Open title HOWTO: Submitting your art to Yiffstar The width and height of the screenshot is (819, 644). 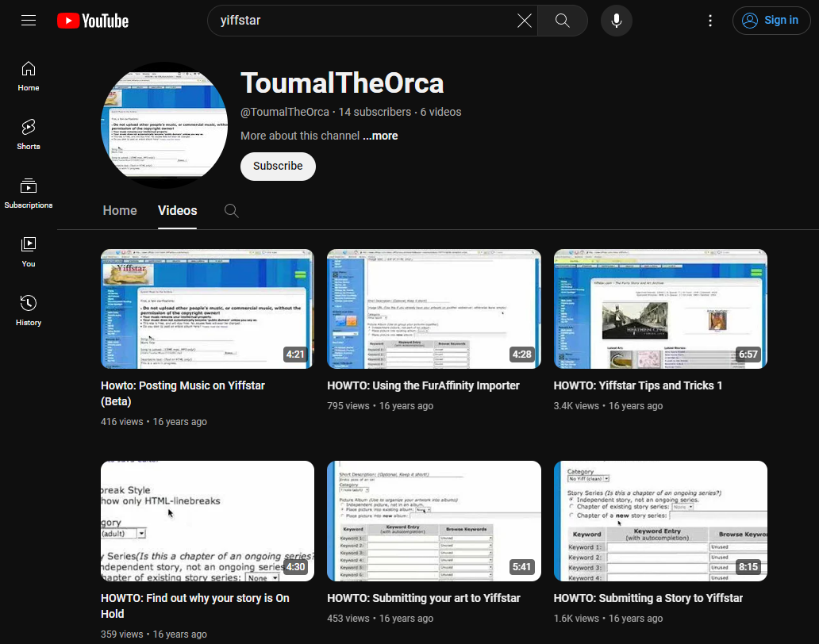pos(424,598)
